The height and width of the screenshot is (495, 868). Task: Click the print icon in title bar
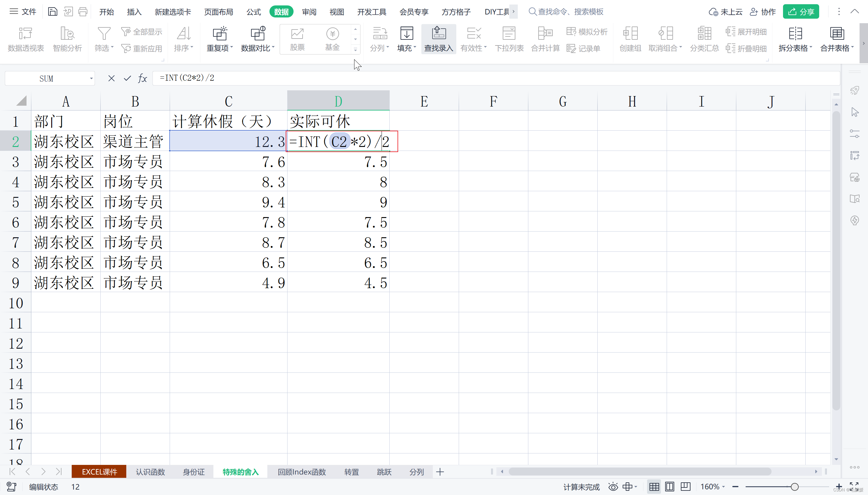[83, 12]
